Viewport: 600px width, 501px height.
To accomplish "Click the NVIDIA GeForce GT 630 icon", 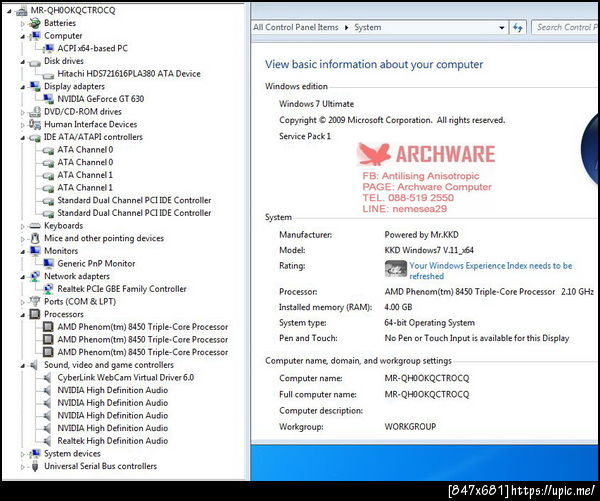I will pyautogui.click(x=48, y=99).
